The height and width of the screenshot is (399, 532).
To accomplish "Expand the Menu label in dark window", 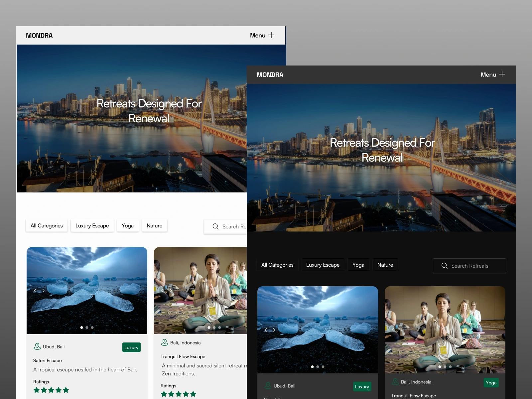I will click(x=488, y=75).
